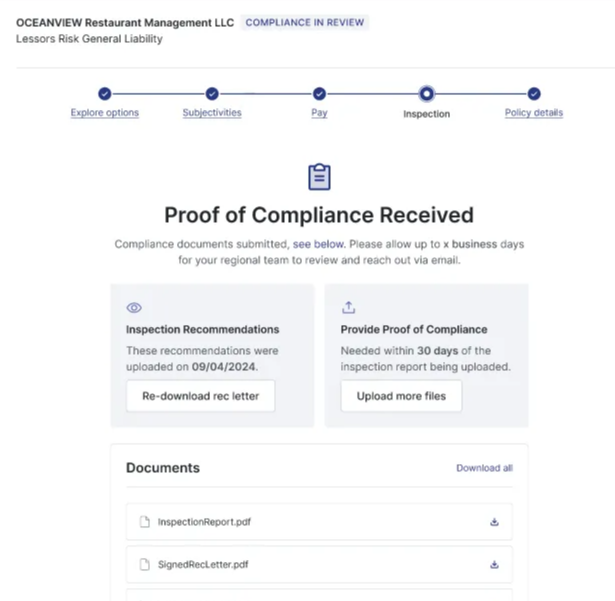Image resolution: width=615 pixels, height=601 pixels.
Task: Click the Upload more files button
Action: pyautogui.click(x=401, y=396)
